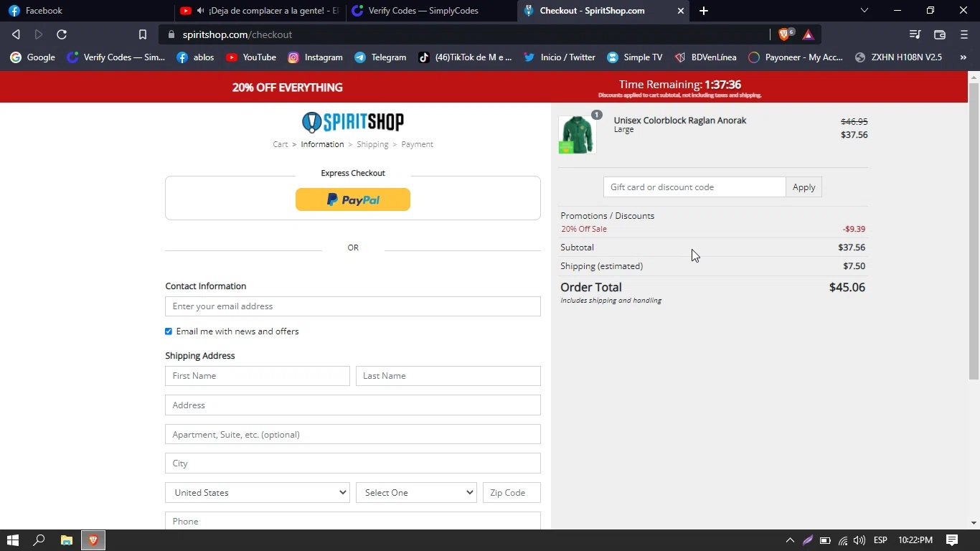Screen dimensions: 980x551
Task: Open the Simple TV bookmark
Action: click(635, 57)
